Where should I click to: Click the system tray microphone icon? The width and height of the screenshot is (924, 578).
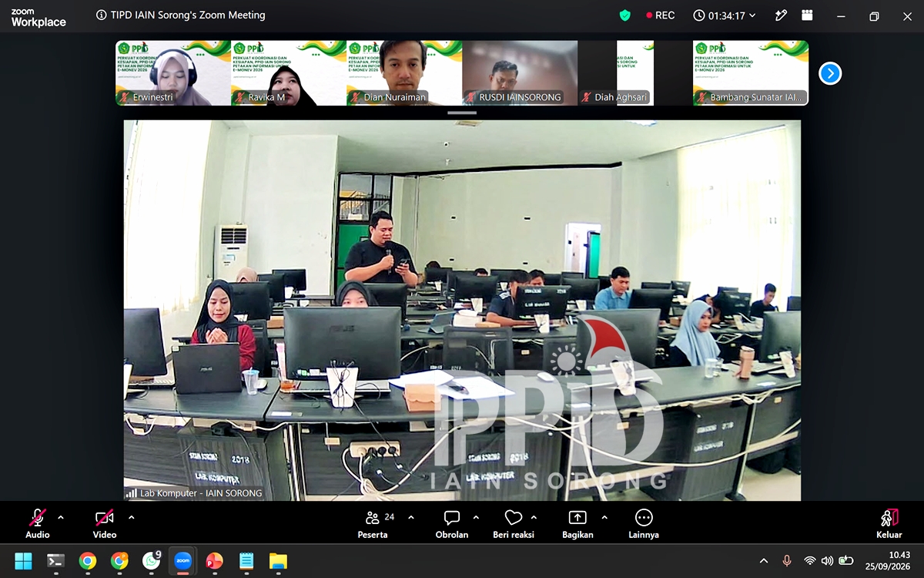[x=787, y=560]
